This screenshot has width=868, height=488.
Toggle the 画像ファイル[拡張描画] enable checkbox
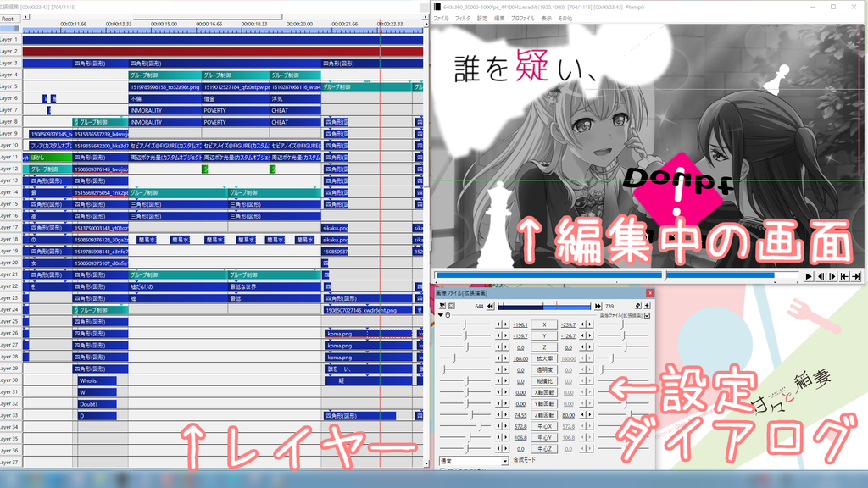point(647,315)
